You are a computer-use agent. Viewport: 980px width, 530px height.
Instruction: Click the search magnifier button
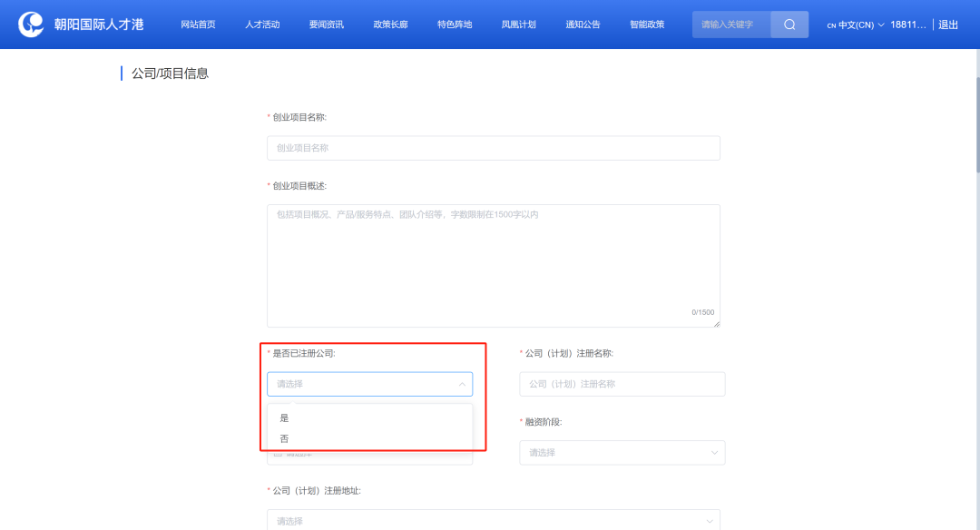coord(789,25)
